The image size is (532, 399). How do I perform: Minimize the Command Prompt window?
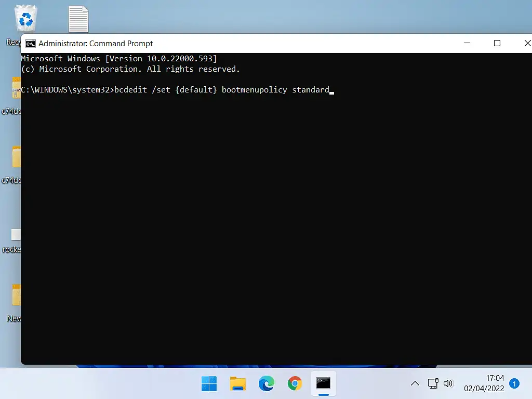click(x=466, y=44)
